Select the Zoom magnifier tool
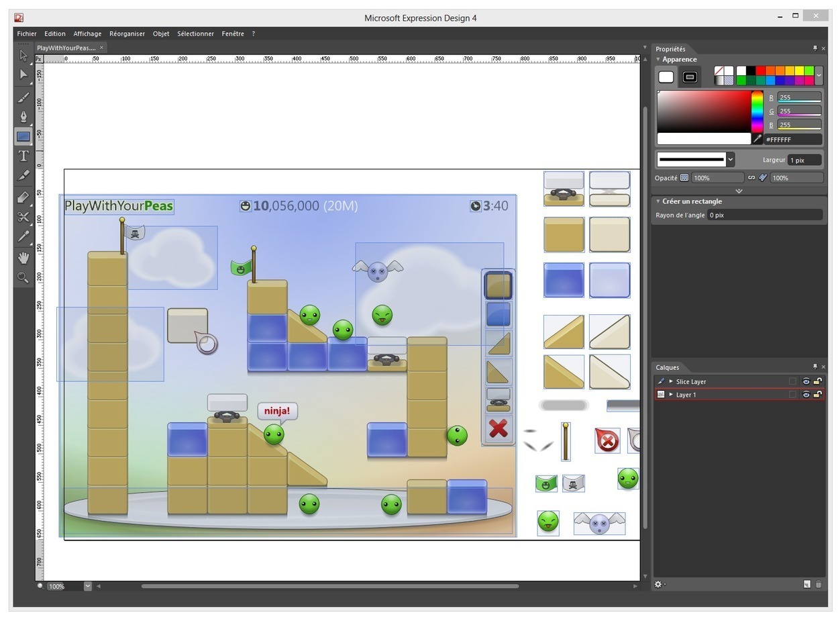Viewport: 840px width, 619px height. click(23, 277)
